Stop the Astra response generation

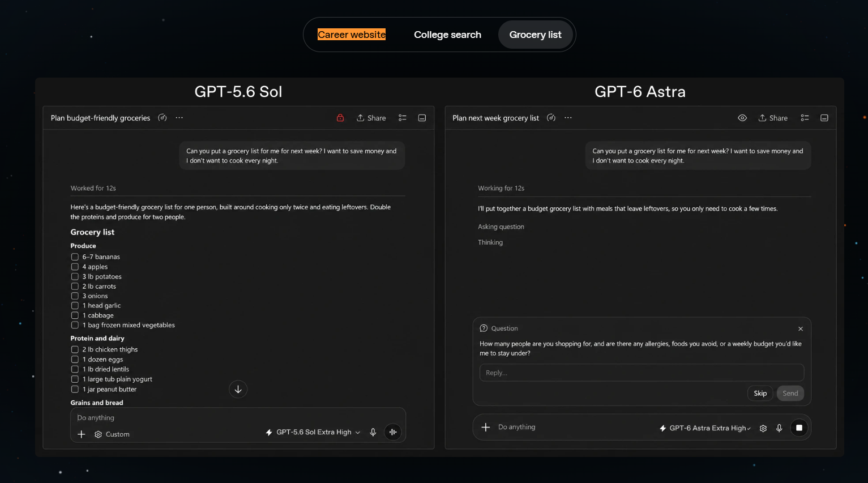[799, 428]
